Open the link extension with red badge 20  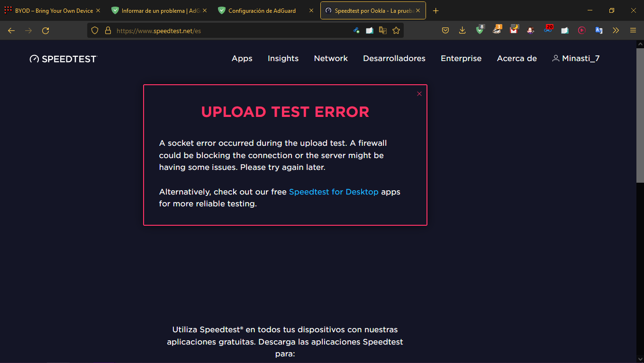tap(548, 30)
